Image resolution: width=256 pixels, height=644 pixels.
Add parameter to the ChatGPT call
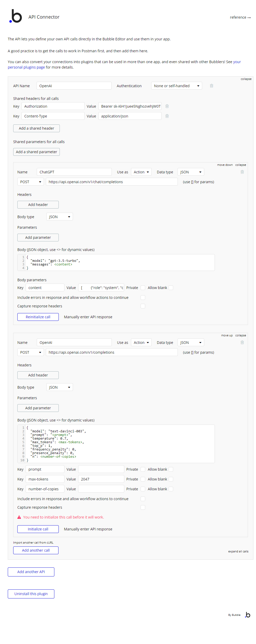pyautogui.click(x=38, y=238)
